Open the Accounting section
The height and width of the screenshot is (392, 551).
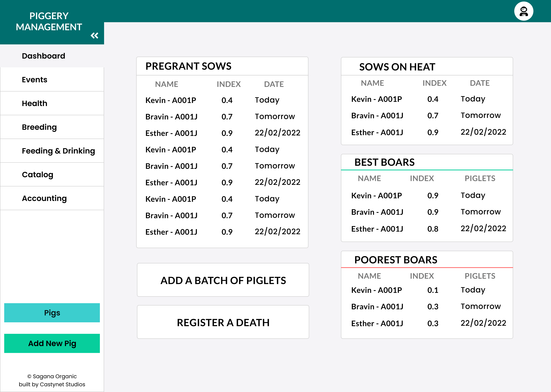point(52,198)
